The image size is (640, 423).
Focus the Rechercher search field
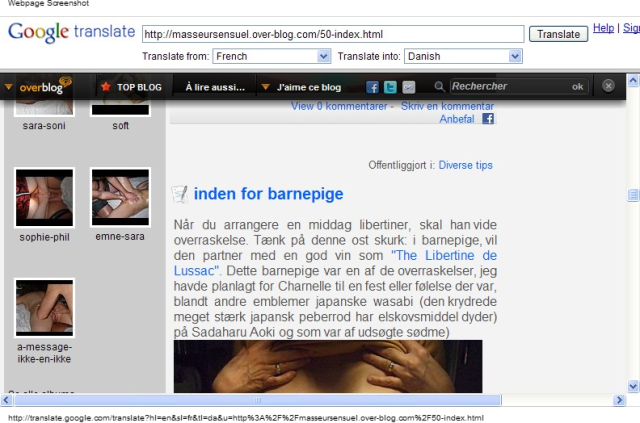pos(510,86)
